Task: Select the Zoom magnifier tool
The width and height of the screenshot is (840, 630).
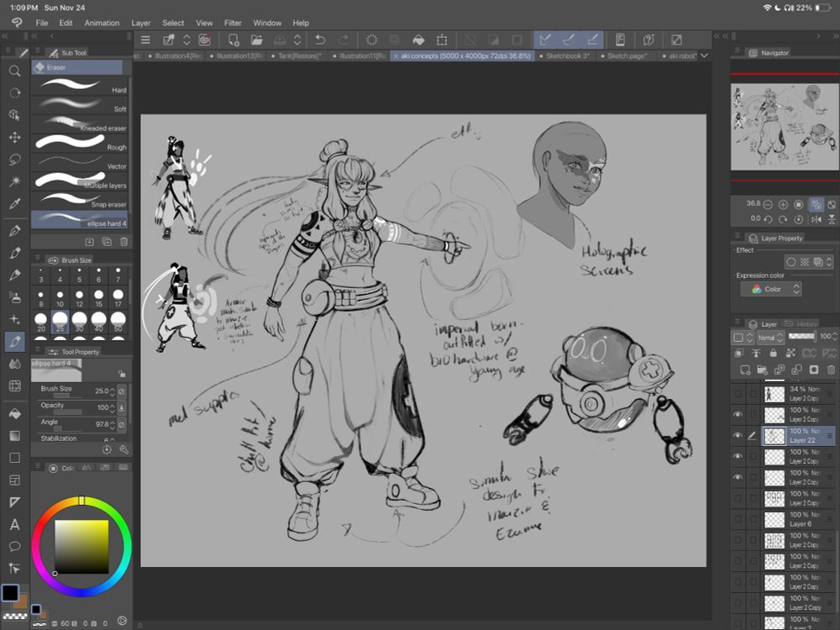Action: 14,71
